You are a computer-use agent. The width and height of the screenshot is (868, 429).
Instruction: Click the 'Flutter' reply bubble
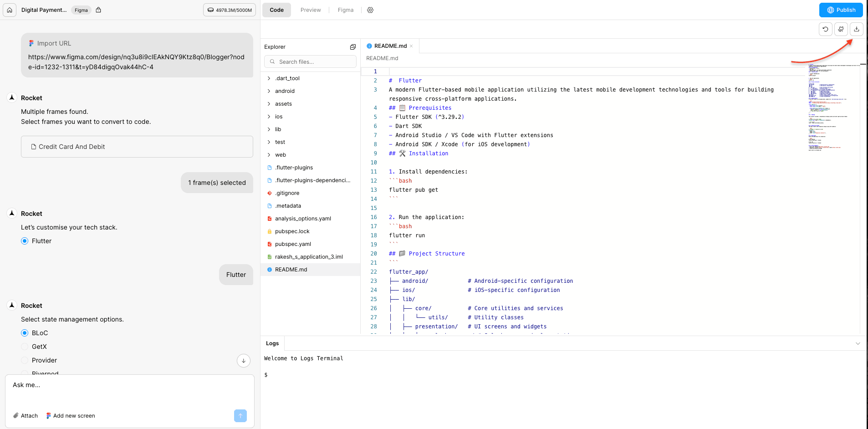point(236,275)
